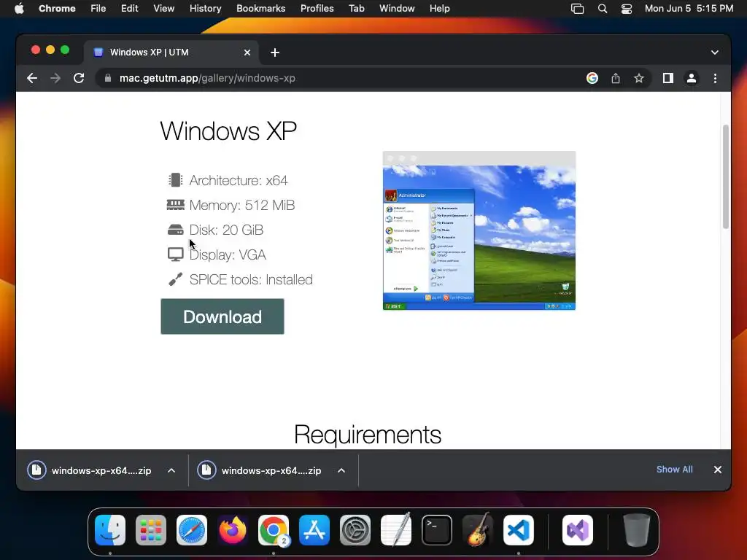The width and height of the screenshot is (747, 560).
Task: Open Launchpad from the Dock
Action: (x=151, y=530)
